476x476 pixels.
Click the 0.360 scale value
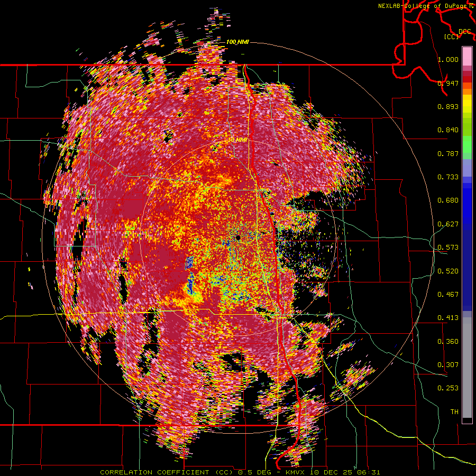[448, 342]
